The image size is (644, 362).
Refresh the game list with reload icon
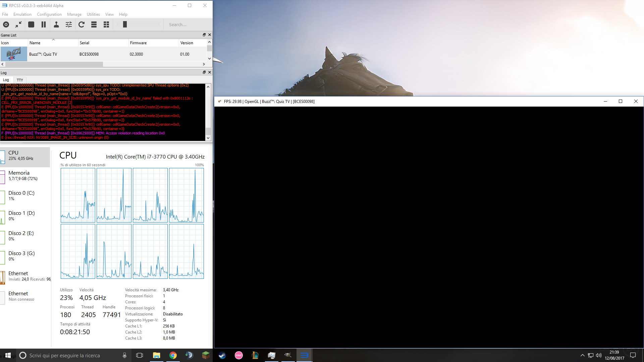(82, 24)
